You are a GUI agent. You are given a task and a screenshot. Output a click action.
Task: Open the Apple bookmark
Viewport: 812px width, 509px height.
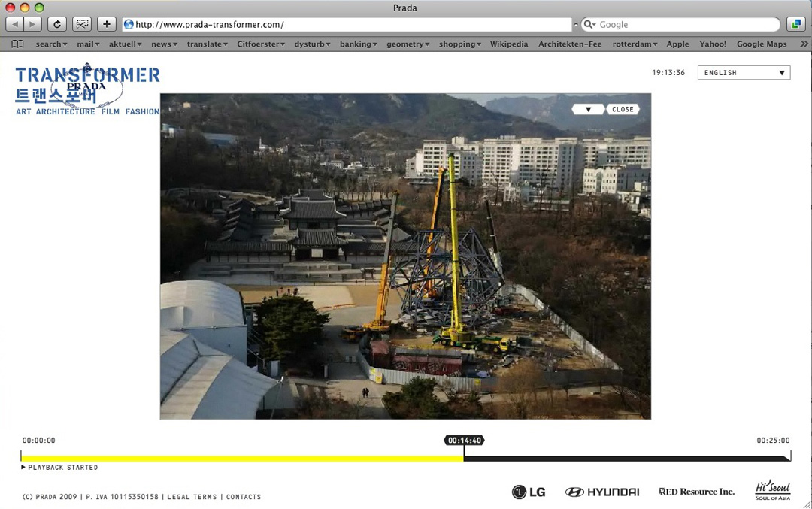point(678,44)
